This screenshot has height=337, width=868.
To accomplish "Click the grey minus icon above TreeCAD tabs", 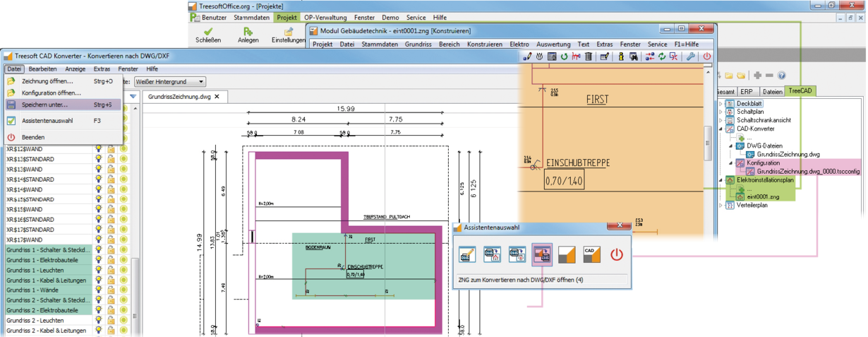I will (769, 76).
